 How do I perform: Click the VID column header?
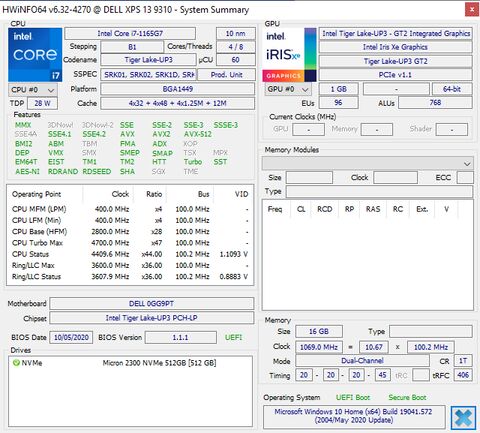click(241, 194)
